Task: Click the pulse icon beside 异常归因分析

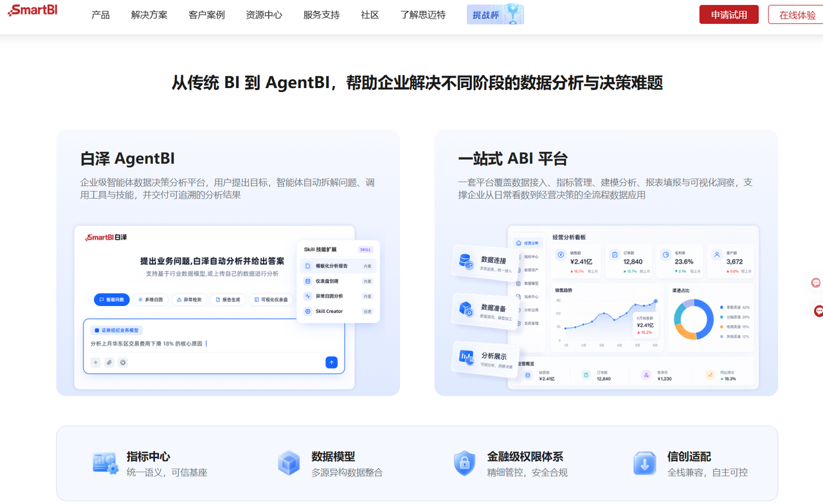Action: coord(308,296)
